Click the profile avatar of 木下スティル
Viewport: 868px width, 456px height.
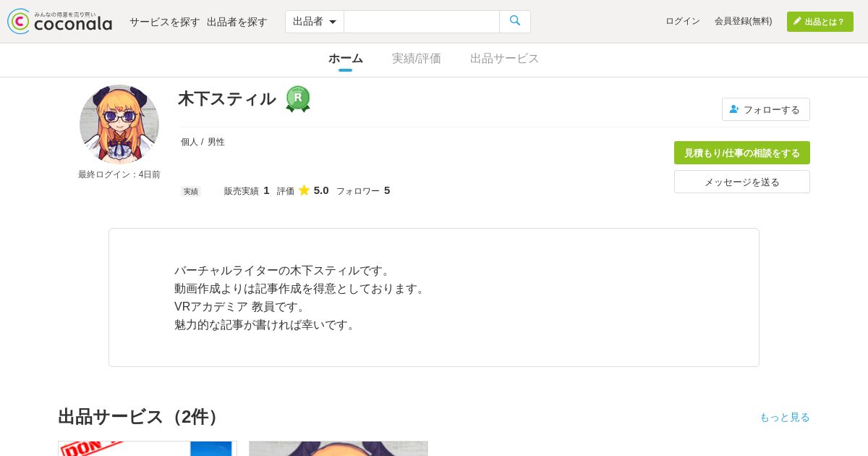click(119, 124)
